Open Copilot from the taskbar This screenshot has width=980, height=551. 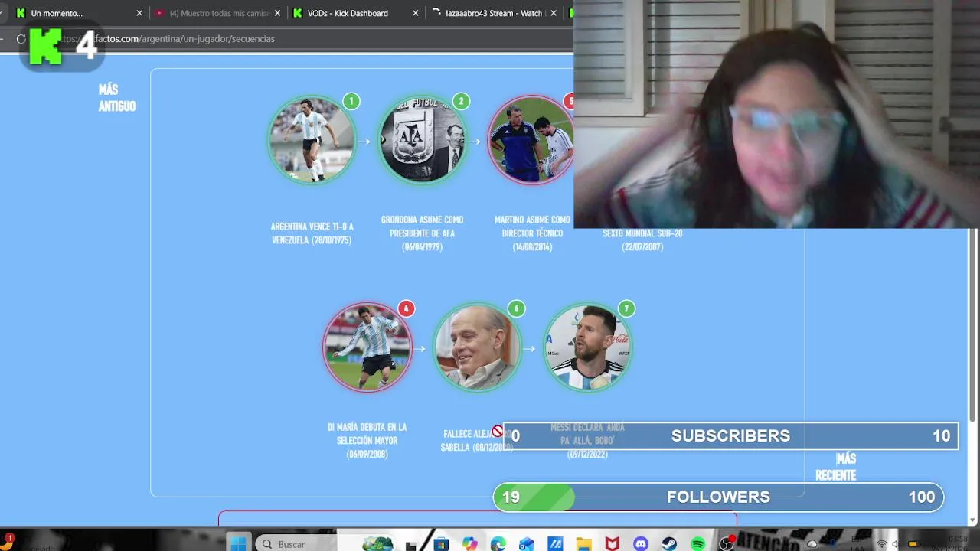pyautogui.click(x=469, y=544)
